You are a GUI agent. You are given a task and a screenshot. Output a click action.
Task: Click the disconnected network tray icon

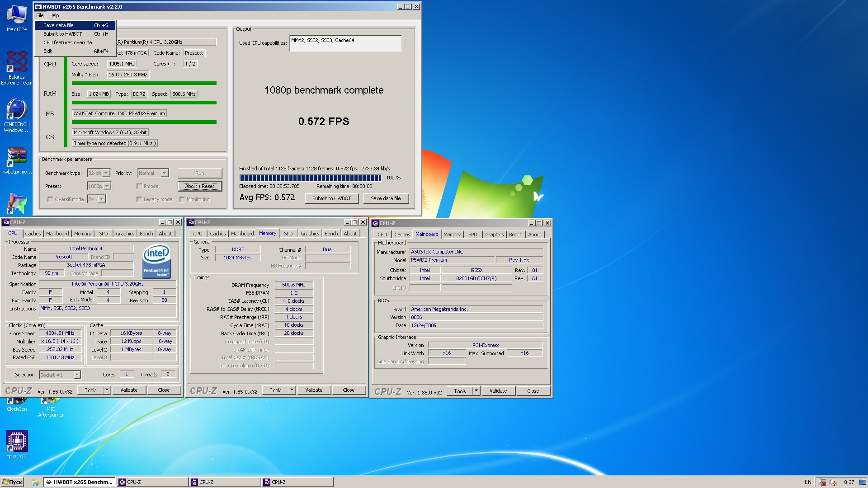[822, 482]
